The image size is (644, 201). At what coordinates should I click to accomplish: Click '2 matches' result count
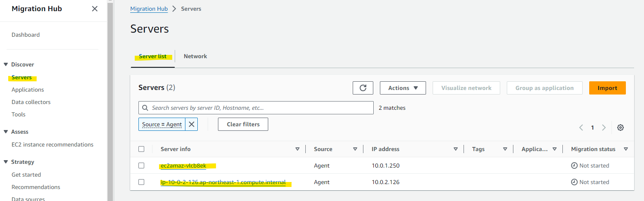click(x=392, y=108)
